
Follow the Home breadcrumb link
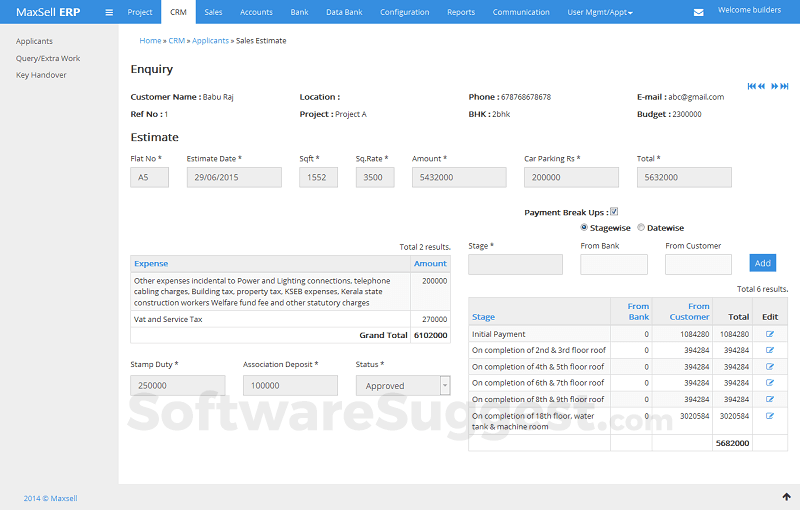[x=150, y=41]
